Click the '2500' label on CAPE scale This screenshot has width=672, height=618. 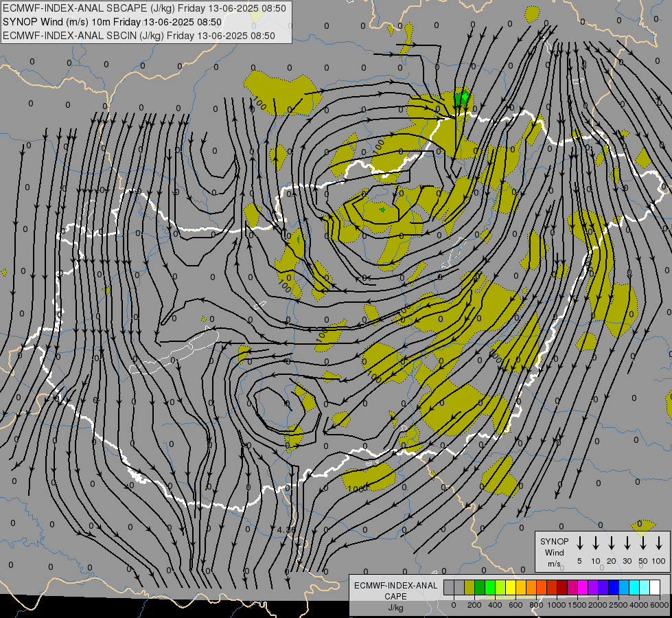pos(618,605)
